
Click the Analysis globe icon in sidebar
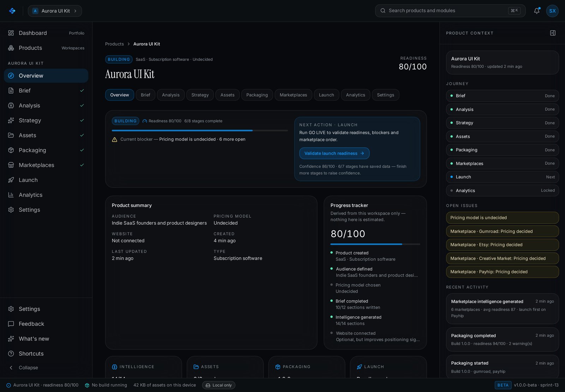11,105
